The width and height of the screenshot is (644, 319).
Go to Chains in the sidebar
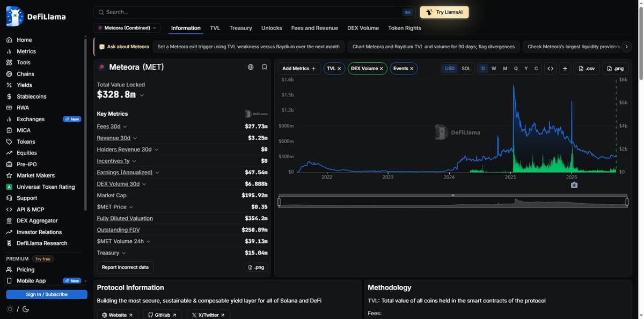click(25, 74)
